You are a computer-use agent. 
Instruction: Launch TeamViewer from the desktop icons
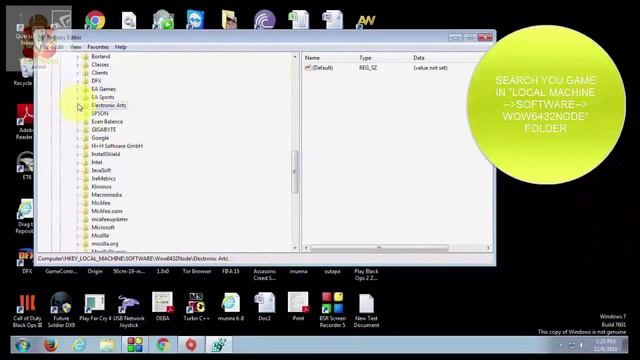point(196,20)
